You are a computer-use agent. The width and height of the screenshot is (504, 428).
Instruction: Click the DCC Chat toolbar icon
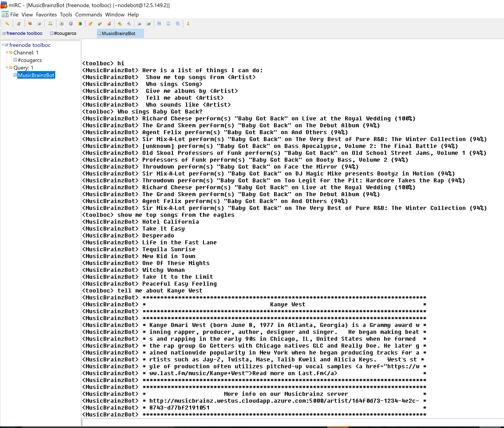pos(100,24)
